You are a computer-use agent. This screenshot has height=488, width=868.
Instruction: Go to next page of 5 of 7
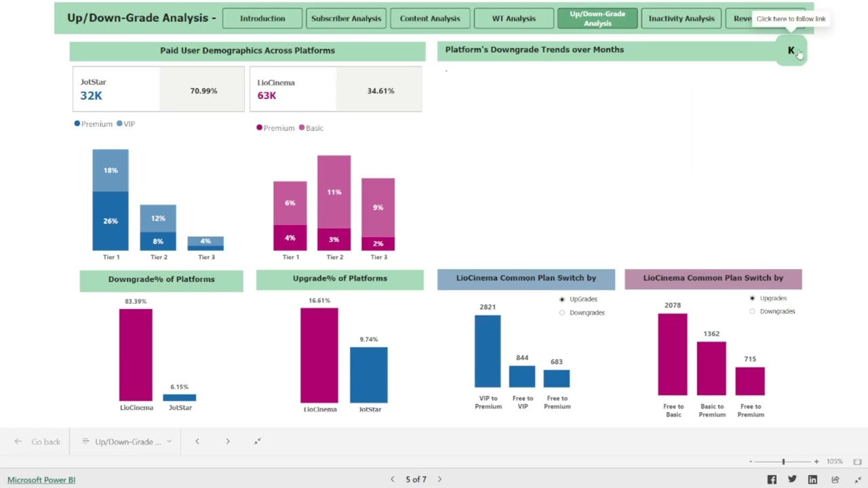point(439,479)
